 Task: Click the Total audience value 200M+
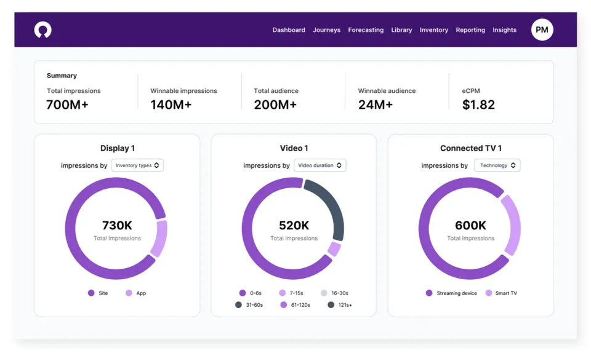click(275, 105)
